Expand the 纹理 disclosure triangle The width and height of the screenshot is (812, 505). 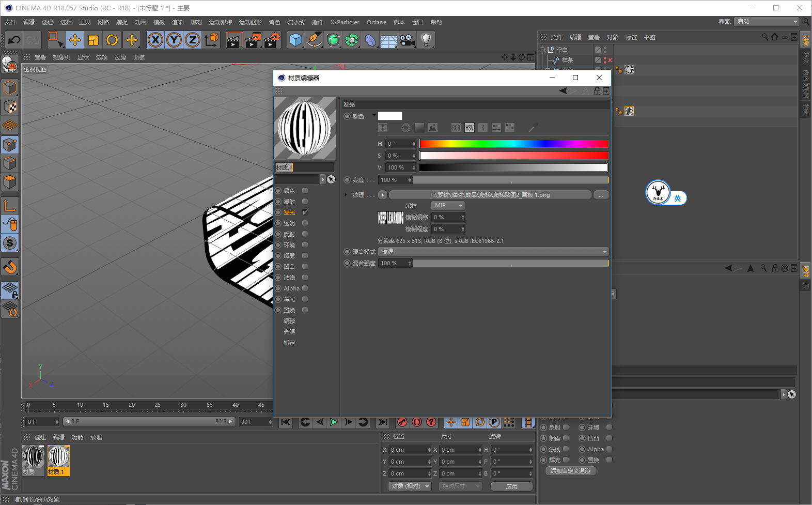pyautogui.click(x=346, y=195)
